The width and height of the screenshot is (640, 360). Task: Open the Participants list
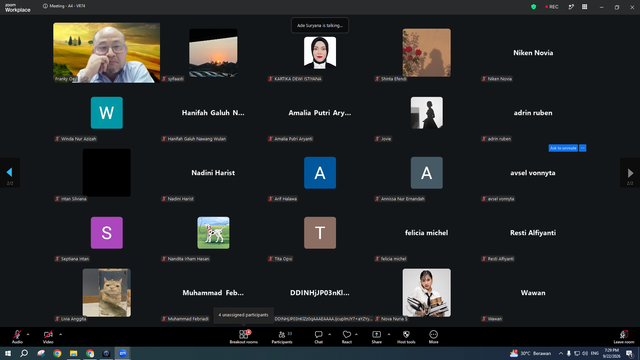(x=282, y=337)
